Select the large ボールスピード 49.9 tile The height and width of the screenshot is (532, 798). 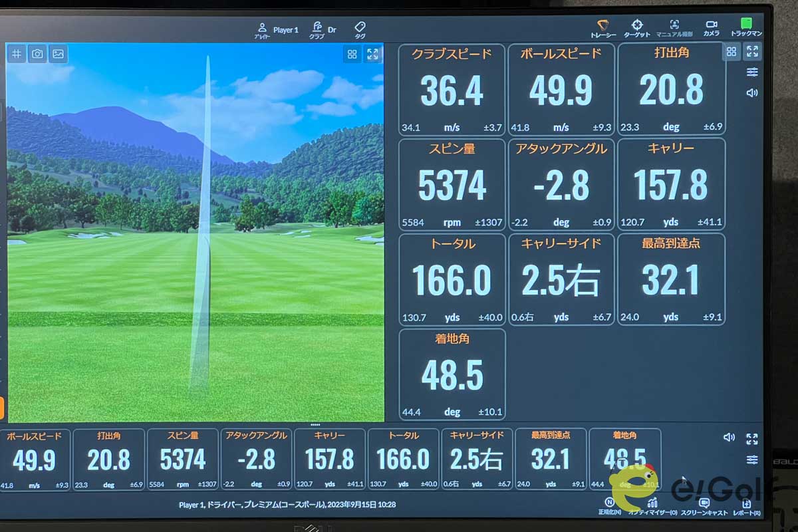[x=561, y=90]
